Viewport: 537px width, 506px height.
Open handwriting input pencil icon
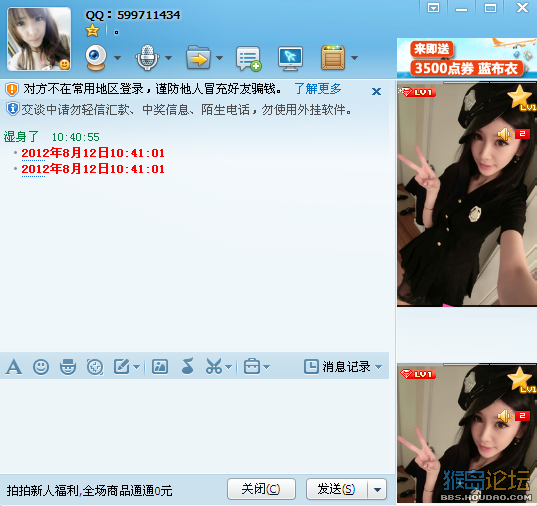[x=122, y=367]
